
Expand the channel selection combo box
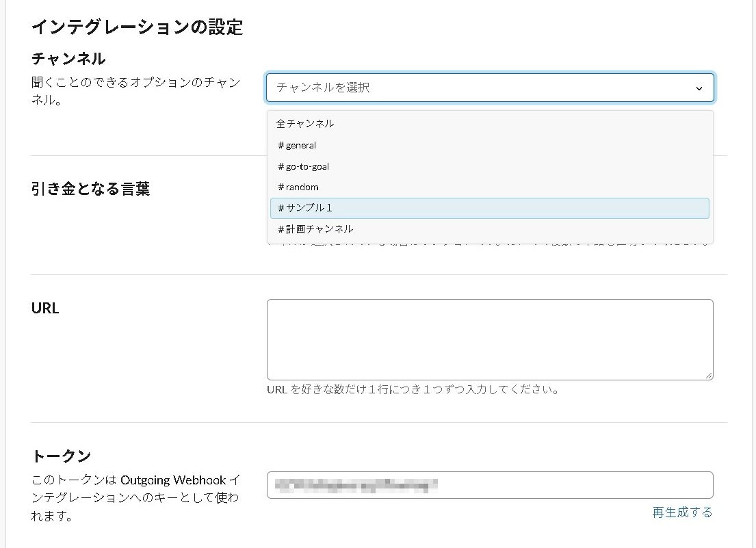coord(490,88)
